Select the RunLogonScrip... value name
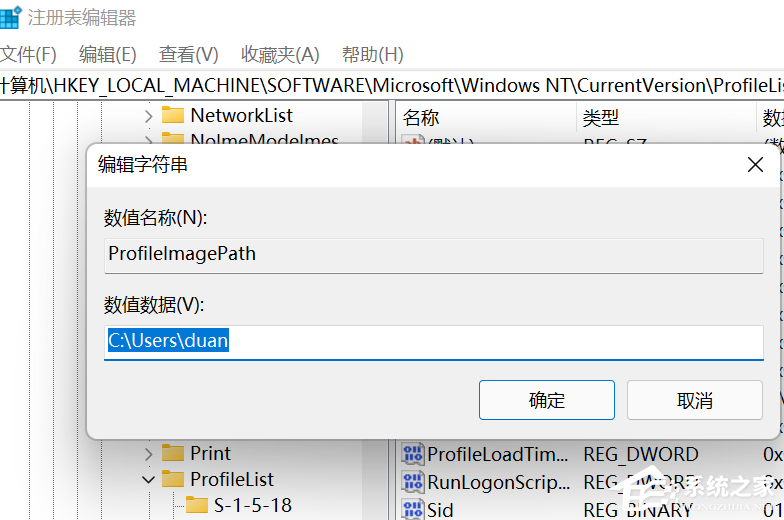The width and height of the screenshot is (784, 520). [498, 482]
